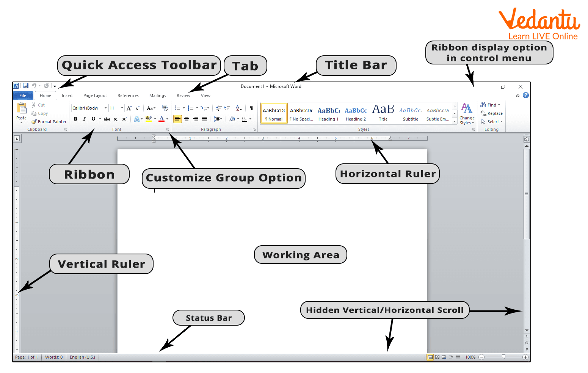Click the vertical scrollbar thumb
588x373 pixels.
tap(526, 193)
